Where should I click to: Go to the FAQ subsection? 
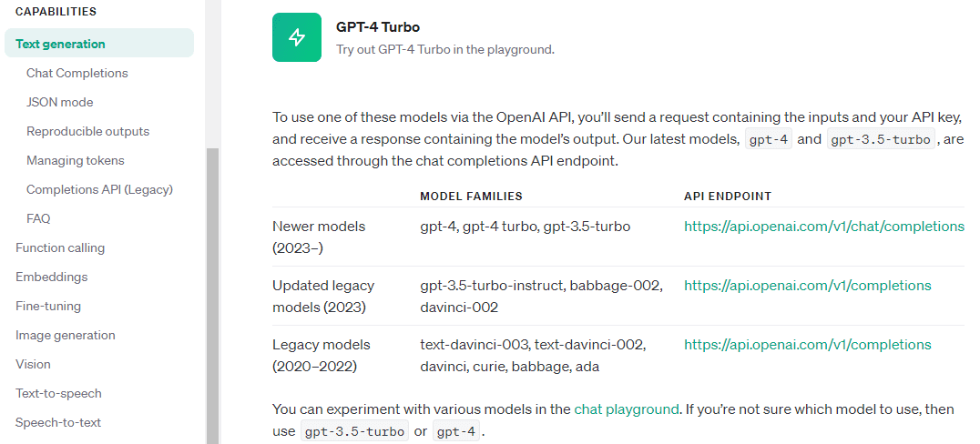38,218
